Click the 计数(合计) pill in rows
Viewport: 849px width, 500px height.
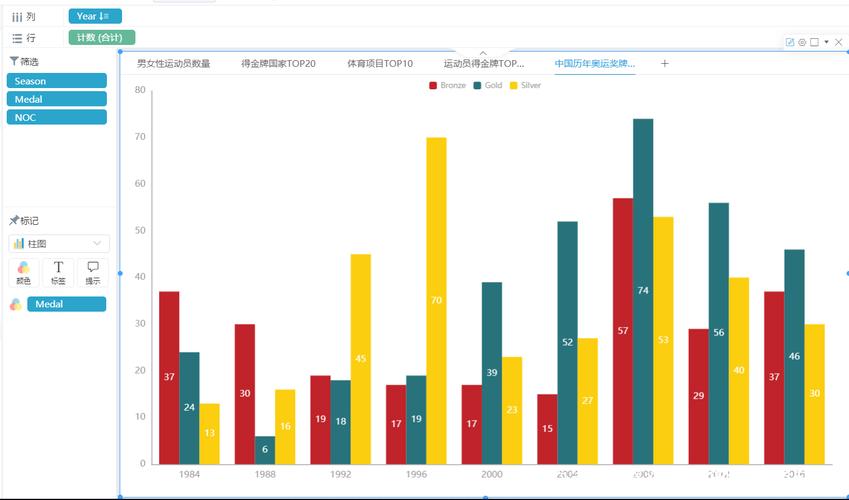coord(101,37)
